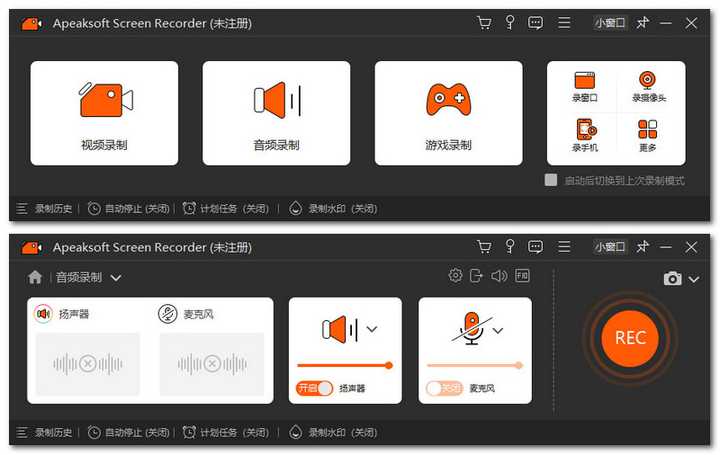Click Apeaksoft logo in bottom window

pyautogui.click(x=32, y=247)
